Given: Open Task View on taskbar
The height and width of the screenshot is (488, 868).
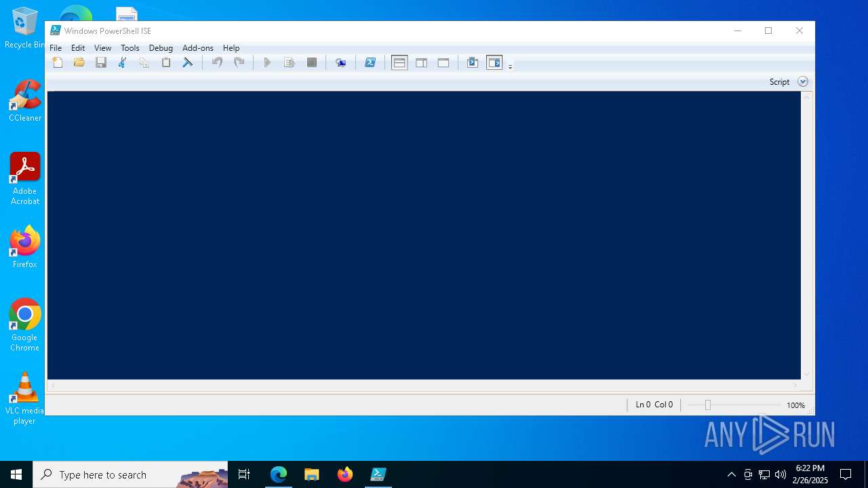Looking at the screenshot, I should tap(244, 474).
